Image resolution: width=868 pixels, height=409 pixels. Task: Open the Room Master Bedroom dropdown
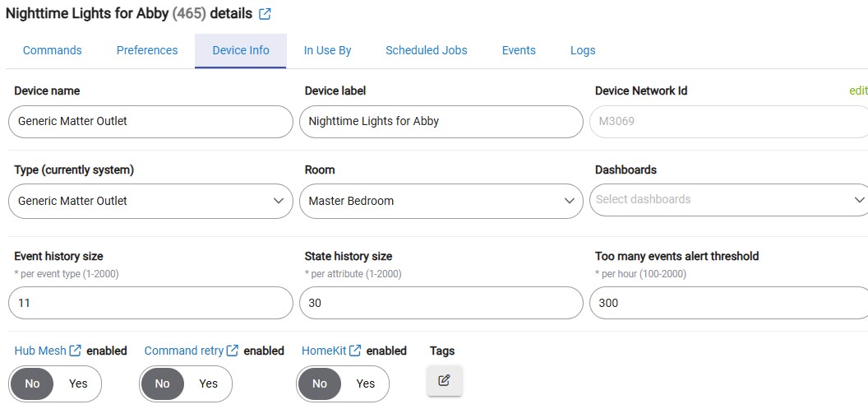tap(441, 201)
